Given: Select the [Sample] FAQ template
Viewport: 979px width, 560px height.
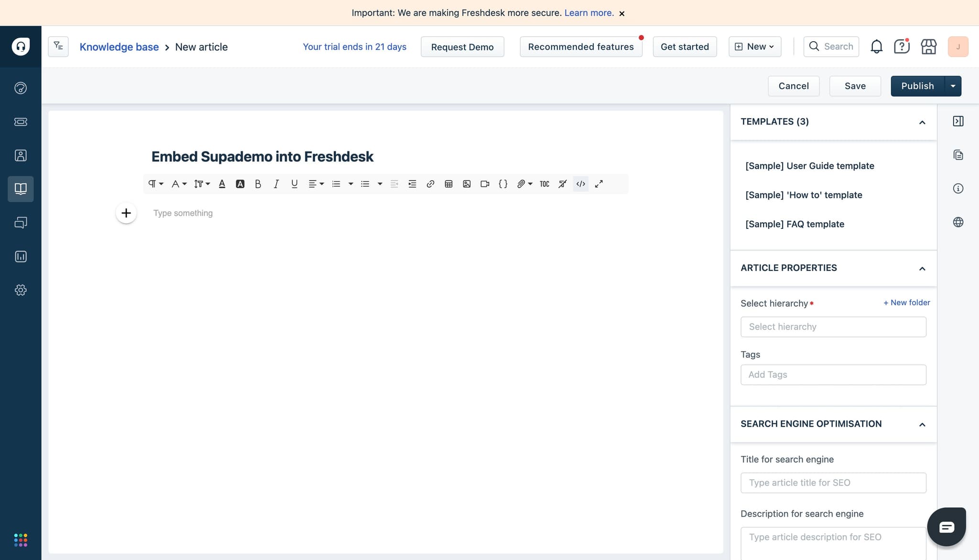Looking at the screenshot, I should tap(794, 224).
